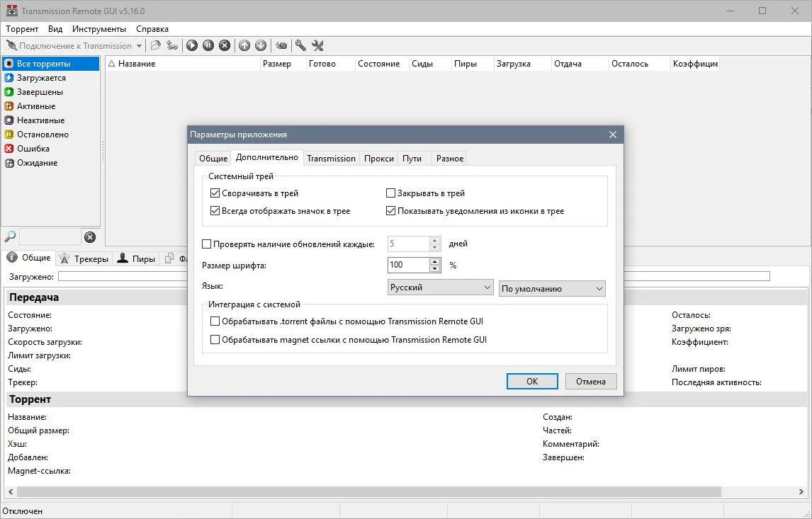The width and height of the screenshot is (812, 519).
Task: Expand the По умолчанию dropdown
Action: 552,288
